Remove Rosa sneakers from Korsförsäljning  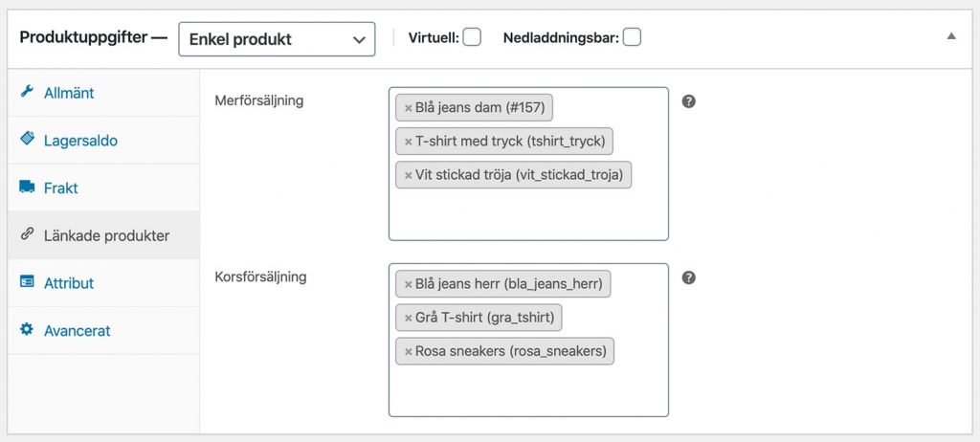coord(408,352)
